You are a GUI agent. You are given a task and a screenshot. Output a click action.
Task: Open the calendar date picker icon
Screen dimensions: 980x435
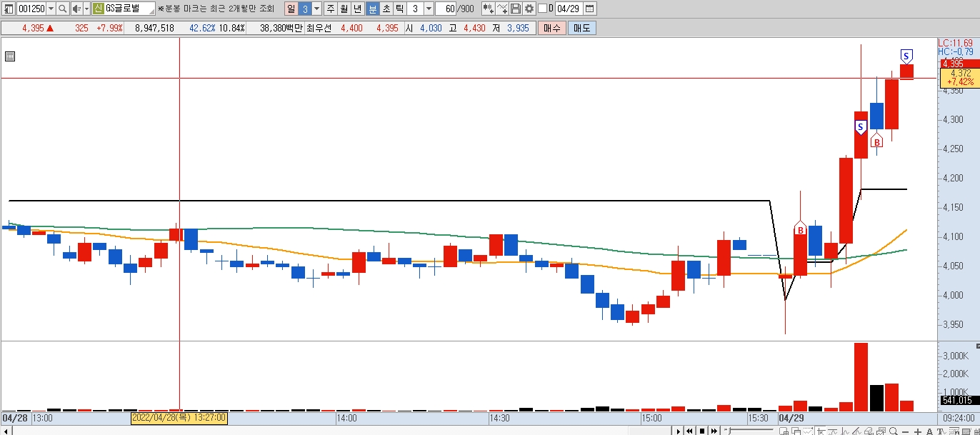tap(590, 9)
